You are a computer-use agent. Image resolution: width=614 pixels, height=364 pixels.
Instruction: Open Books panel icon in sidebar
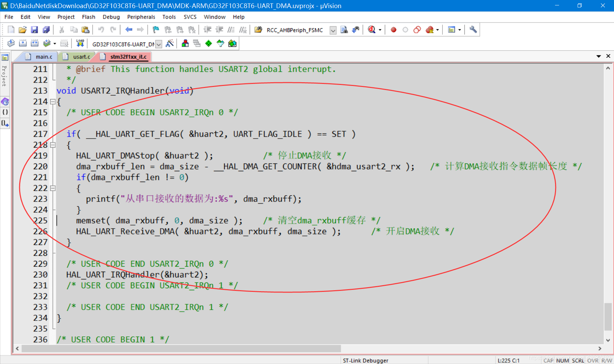(5, 101)
